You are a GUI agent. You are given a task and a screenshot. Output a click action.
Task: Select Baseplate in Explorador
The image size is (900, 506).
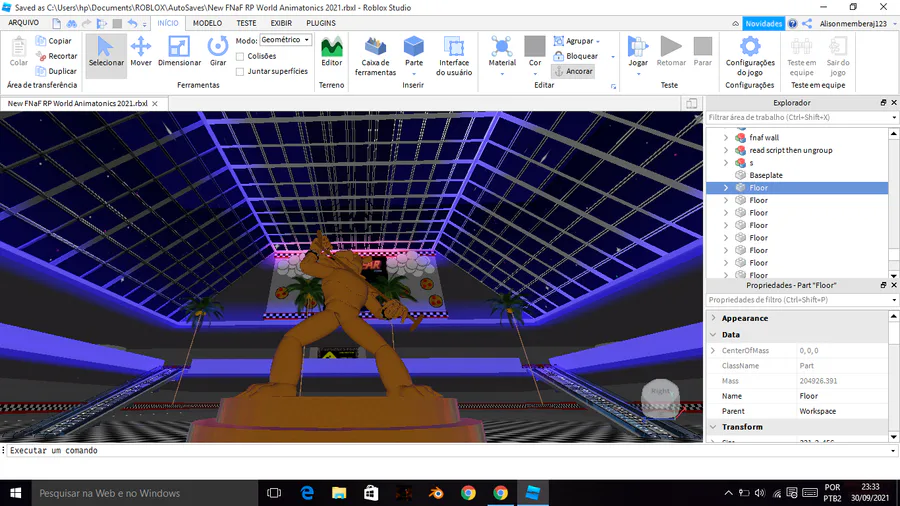click(x=766, y=175)
